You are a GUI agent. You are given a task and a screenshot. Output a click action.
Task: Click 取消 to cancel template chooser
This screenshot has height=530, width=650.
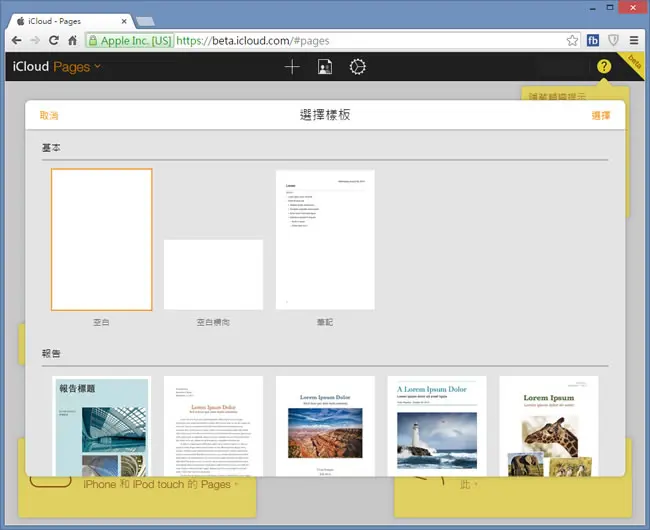[x=49, y=116]
